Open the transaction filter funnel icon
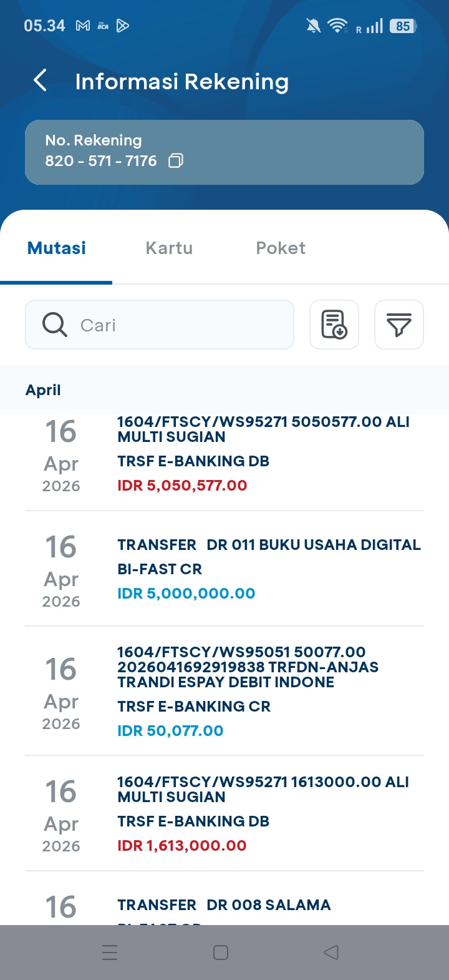Image resolution: width=449 pixels, height=980 pixels. point(399,325)
